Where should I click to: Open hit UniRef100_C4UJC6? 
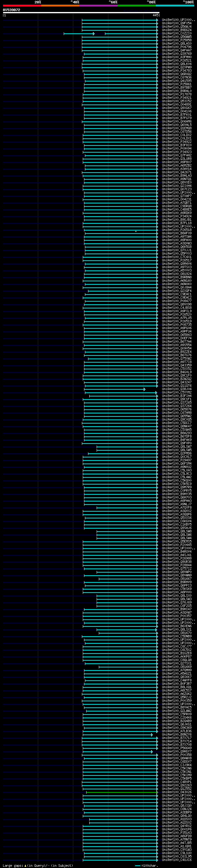(x=176, y=860)
